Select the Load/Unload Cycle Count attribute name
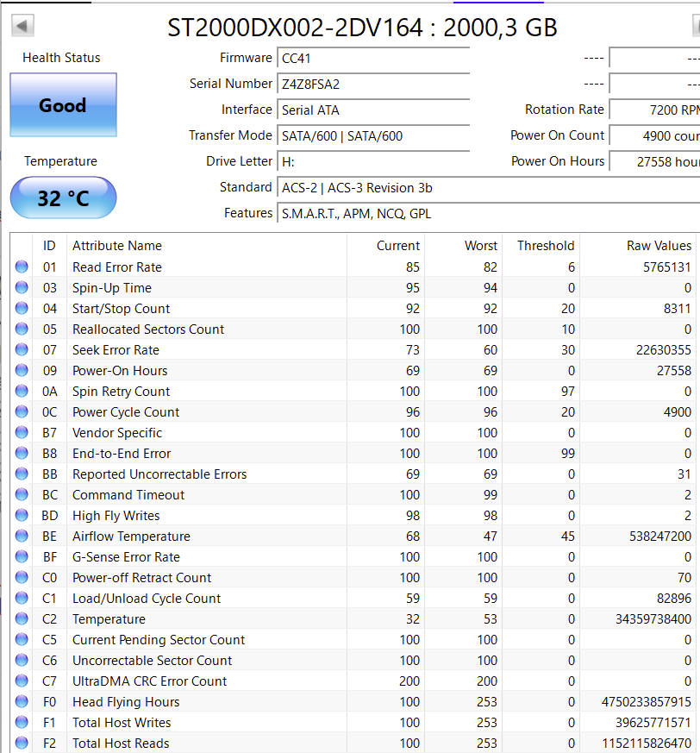Viewport: 700px width, 753px height. tap(147, 598)
